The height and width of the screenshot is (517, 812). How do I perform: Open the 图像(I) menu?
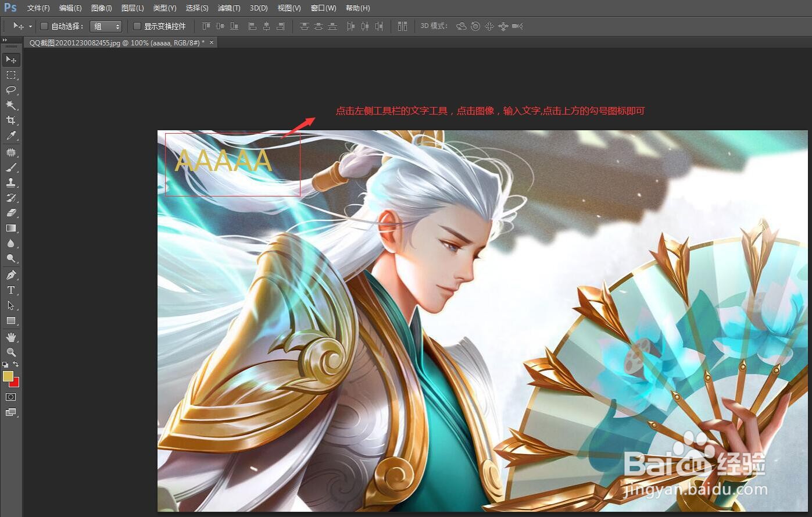pyautogui.click(x=102, y=8)
